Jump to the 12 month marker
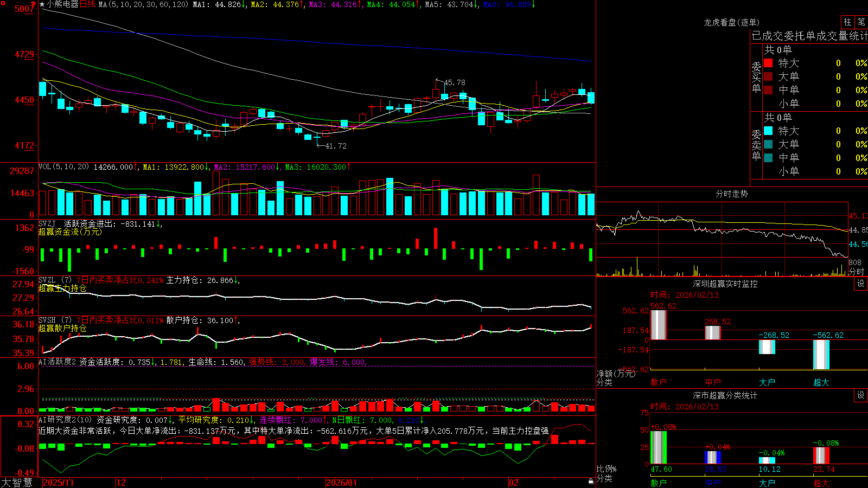 click(x=121, y=483)
